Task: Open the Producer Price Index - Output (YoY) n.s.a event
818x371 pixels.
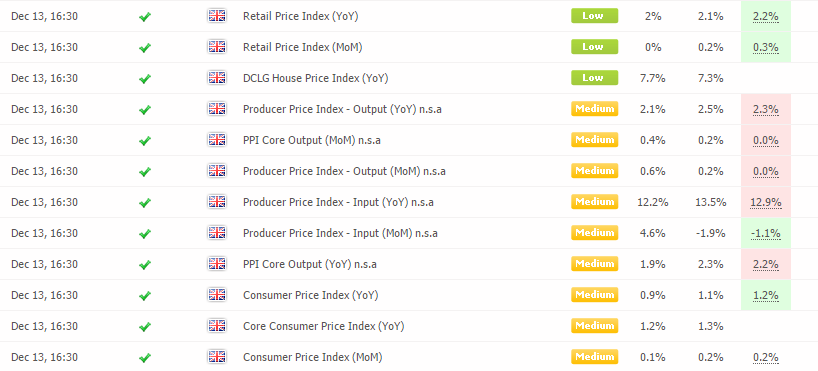Action: click(342, 109)
